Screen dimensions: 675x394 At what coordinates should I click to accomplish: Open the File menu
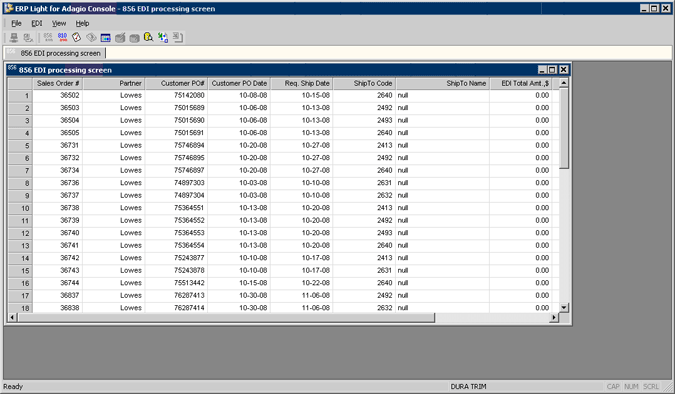pos(16,23)
